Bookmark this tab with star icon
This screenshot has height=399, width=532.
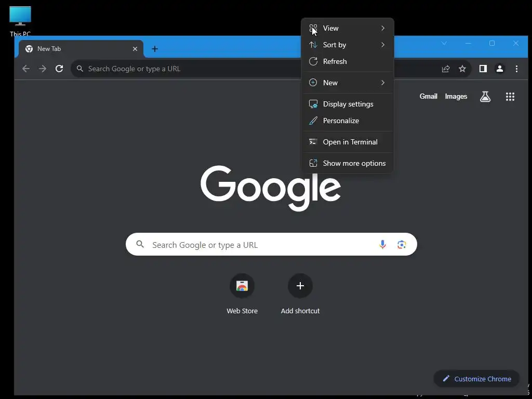[462, 69]
